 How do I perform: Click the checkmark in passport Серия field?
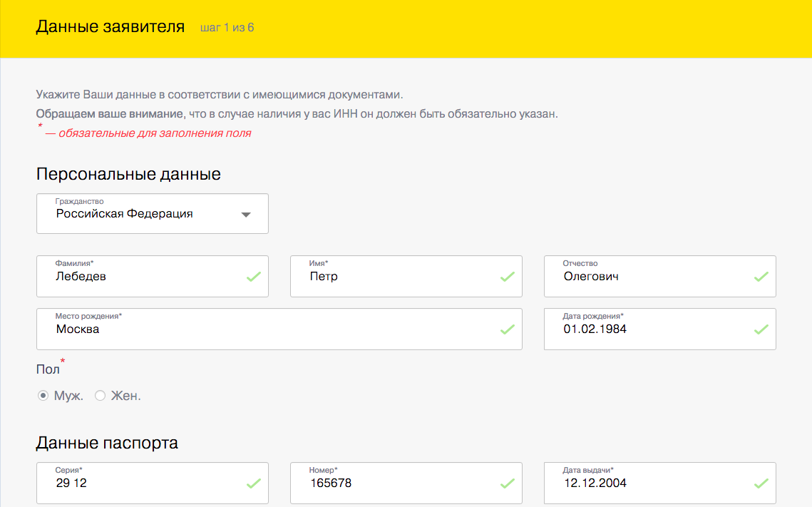[253, 483]
